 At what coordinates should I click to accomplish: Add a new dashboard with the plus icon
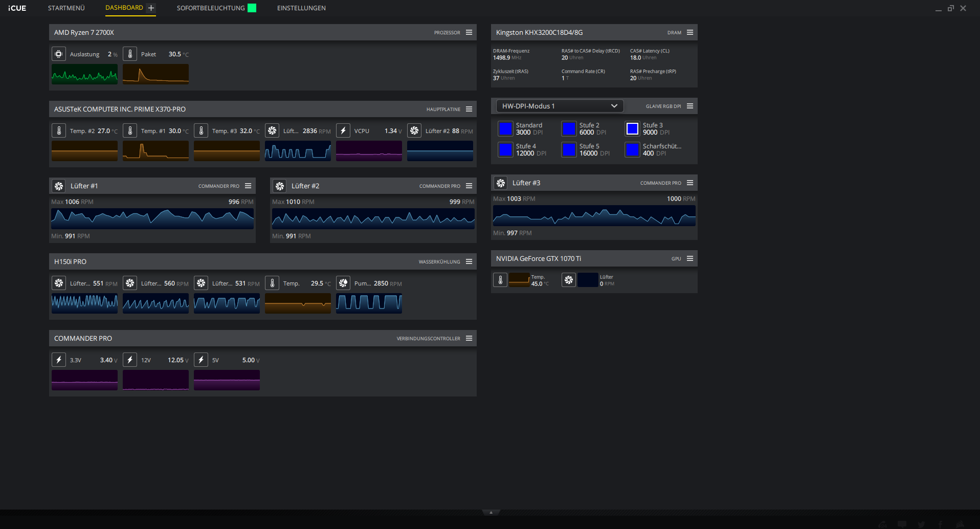point(151,8)
